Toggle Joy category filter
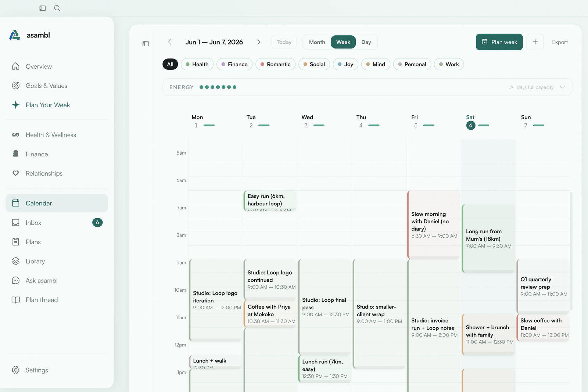Screen dimensions: 588x392 345,64
